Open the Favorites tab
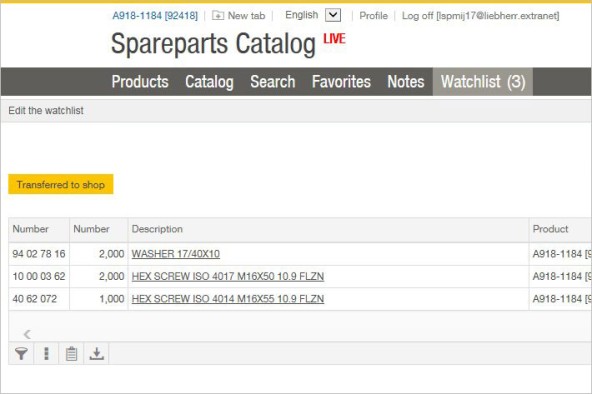592x394 pixels. 341,82
